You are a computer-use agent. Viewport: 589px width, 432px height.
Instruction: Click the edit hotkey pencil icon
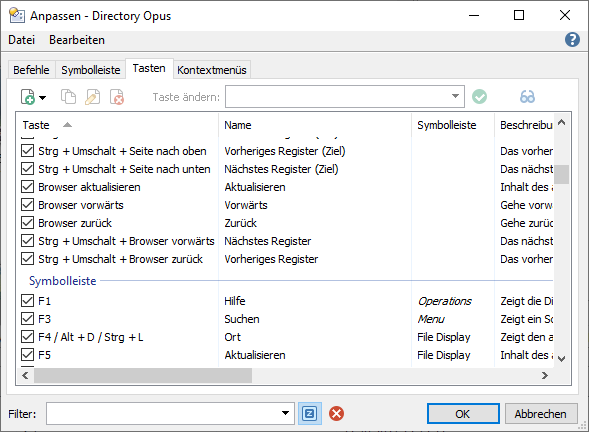click(92, 97)
